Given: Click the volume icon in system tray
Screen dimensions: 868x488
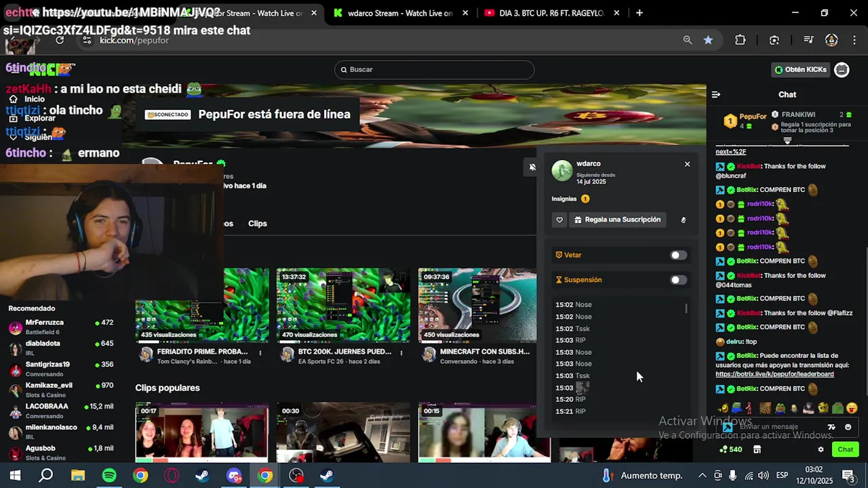Looking at the screenshot, I should click(763, 476).
